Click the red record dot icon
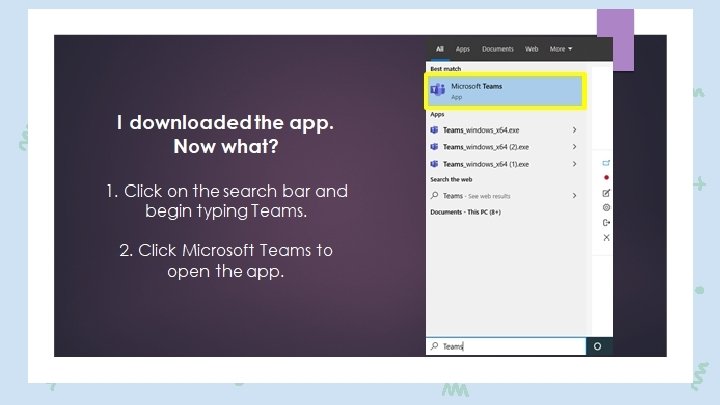The width and height of the screenshot is (720, 405). (606, 178)
